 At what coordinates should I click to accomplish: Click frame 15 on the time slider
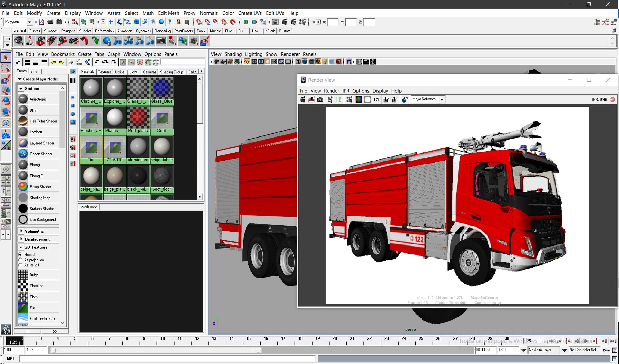point(249,341)
